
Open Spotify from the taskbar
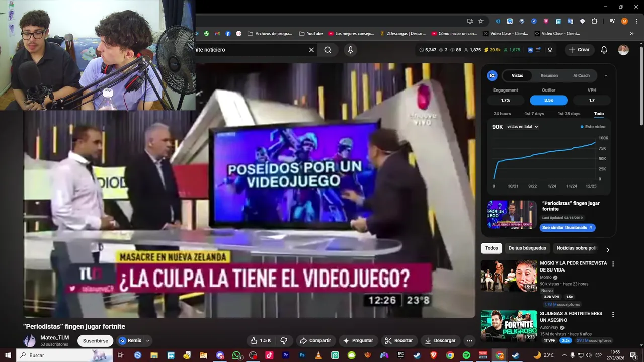(x=466, y=355)
